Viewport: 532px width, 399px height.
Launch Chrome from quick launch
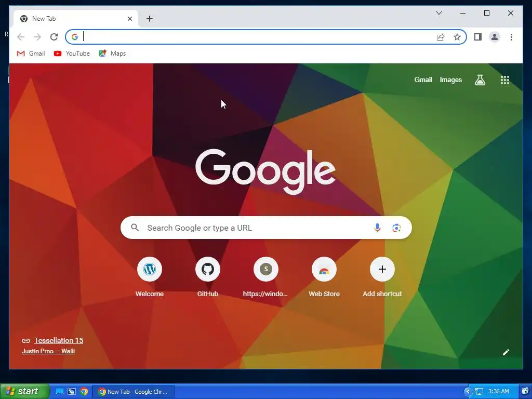click(84, 392)
